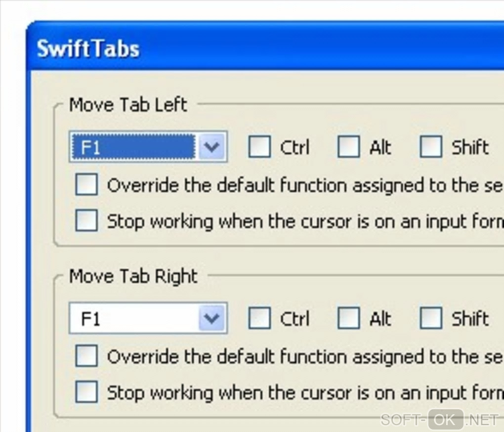
Task: Check the Shift modifier for Move Tab Left
Action: point(430,147)
